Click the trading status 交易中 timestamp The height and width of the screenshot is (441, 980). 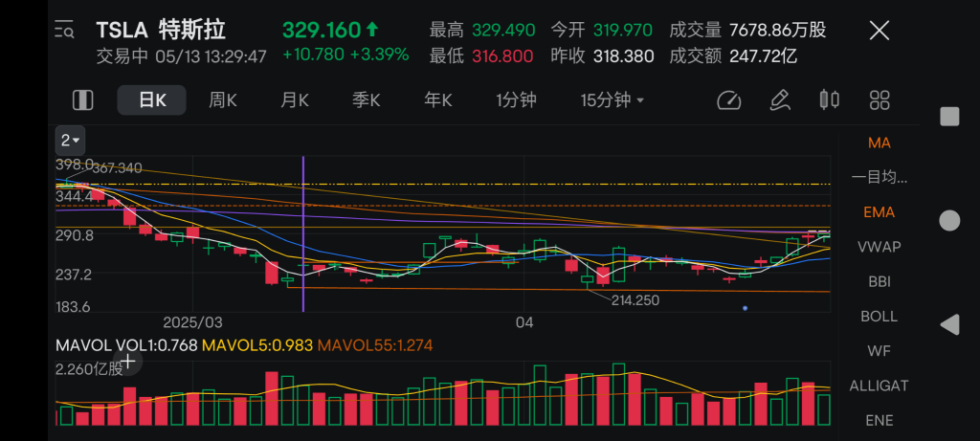coord(181,56)
